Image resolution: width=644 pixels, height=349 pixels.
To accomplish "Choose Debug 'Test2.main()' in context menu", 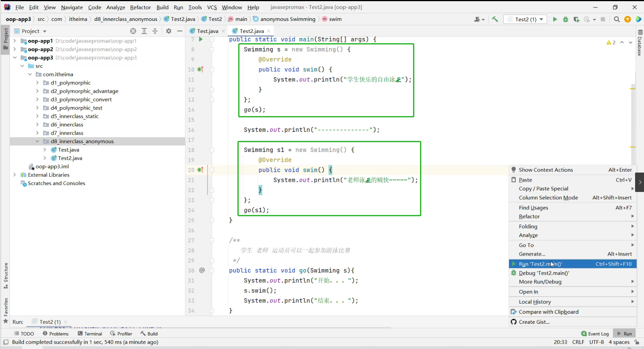I will tap(573, 273).
